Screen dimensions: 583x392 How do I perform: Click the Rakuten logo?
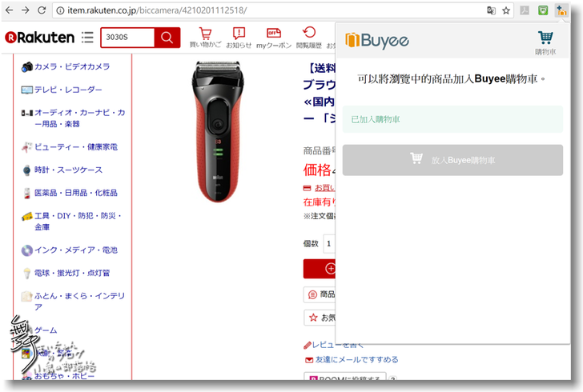click(x=39, y=37)
